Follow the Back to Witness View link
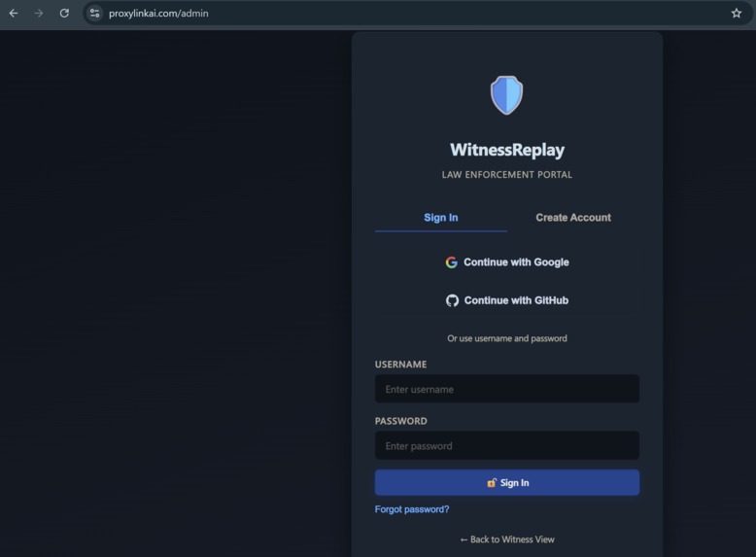Viewport: 756px width, 557px height. (507, 540)
